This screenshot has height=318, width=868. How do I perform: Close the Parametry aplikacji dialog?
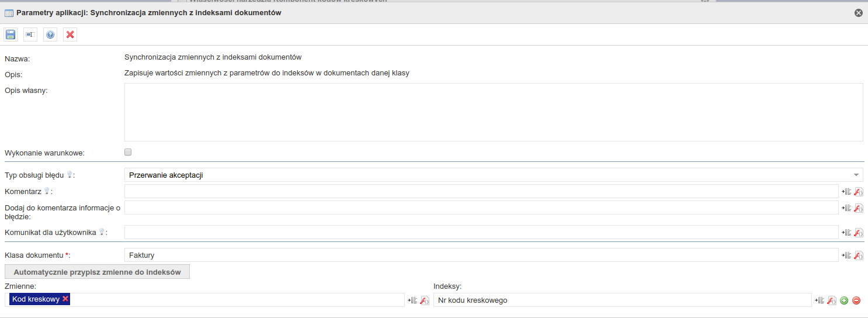(858, 13)
